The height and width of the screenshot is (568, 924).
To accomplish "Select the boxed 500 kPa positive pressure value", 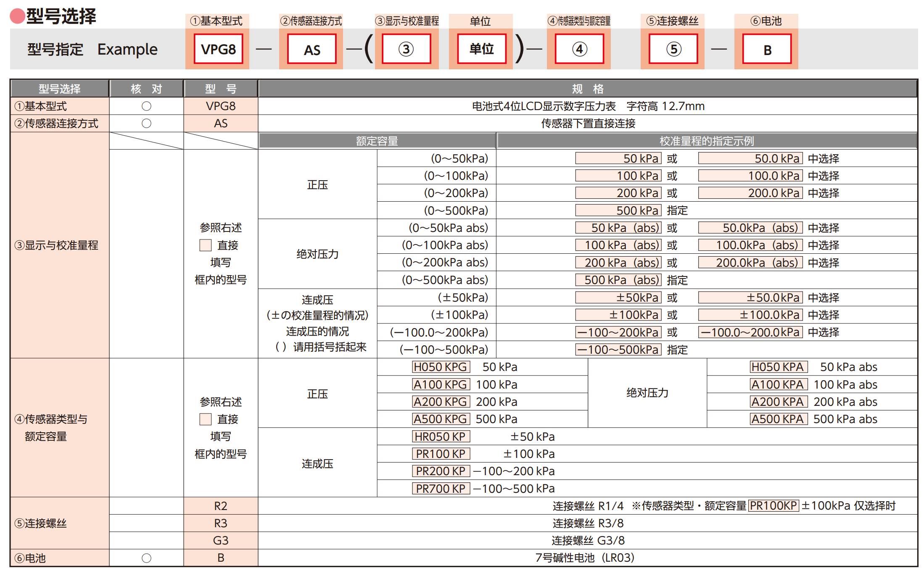I will (618, 210).
